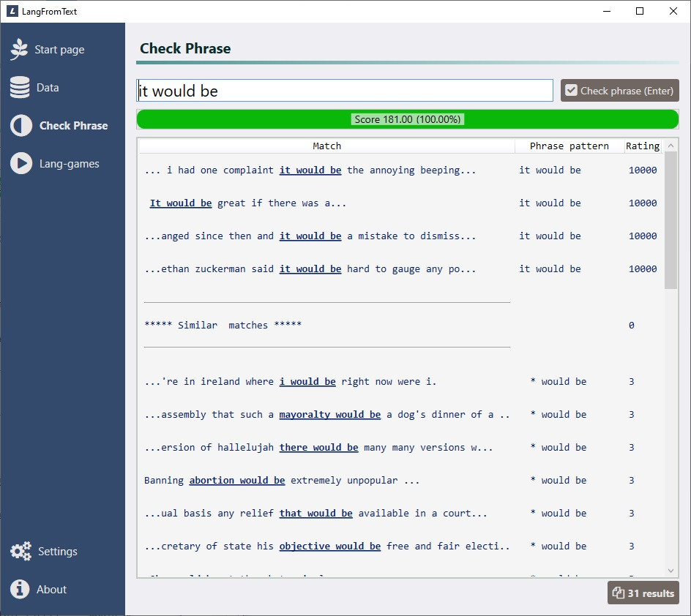
Task: Maximize the LangFromText window
Action: coord(640,11)
